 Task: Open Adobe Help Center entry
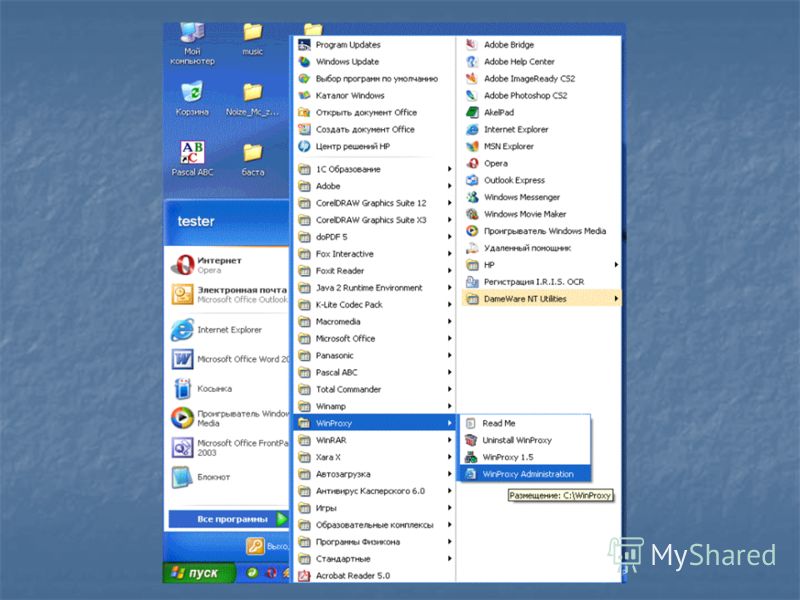tap(541, 62)
